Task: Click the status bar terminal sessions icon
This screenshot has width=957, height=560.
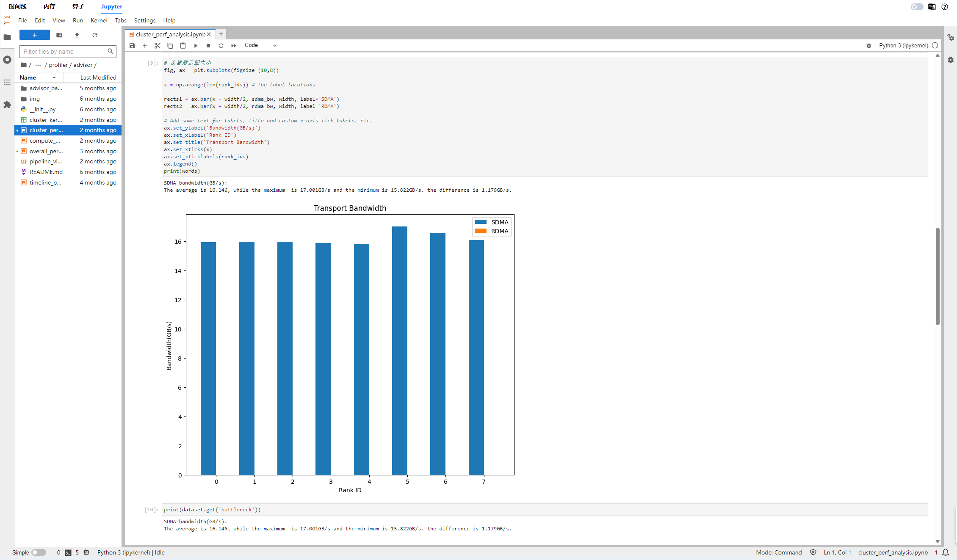Action: click(68, 552)
